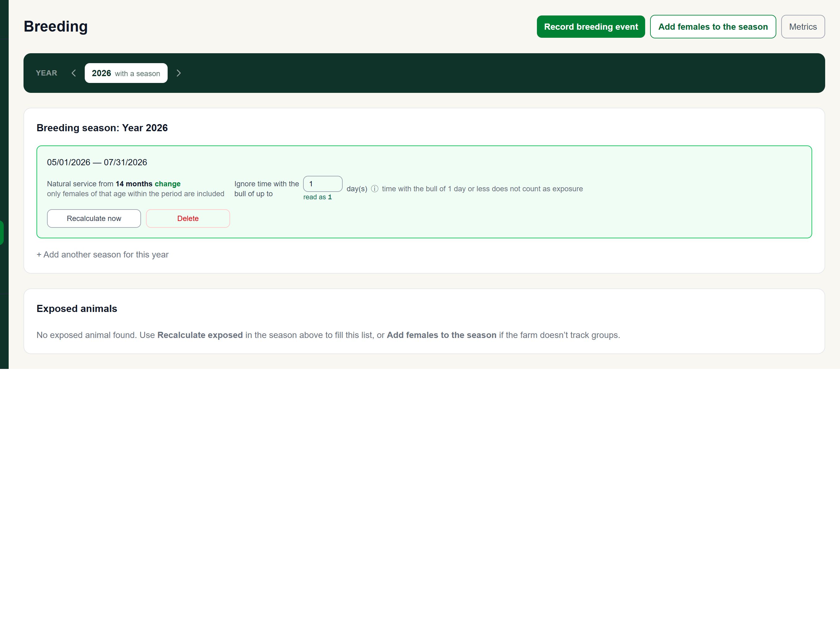Click the YEAR label in the dark bar
Image resolution: width=840 pixels, height=619 pixels.
[46, 73]
